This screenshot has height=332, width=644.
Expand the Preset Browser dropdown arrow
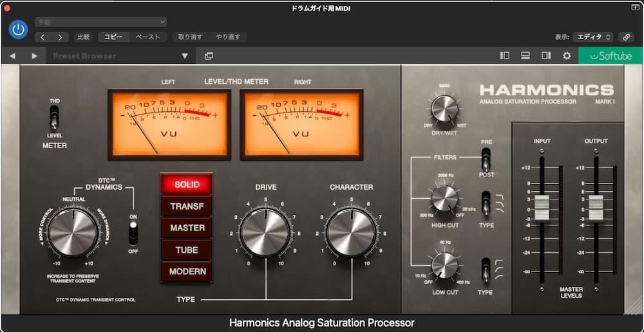click(185, 56)
